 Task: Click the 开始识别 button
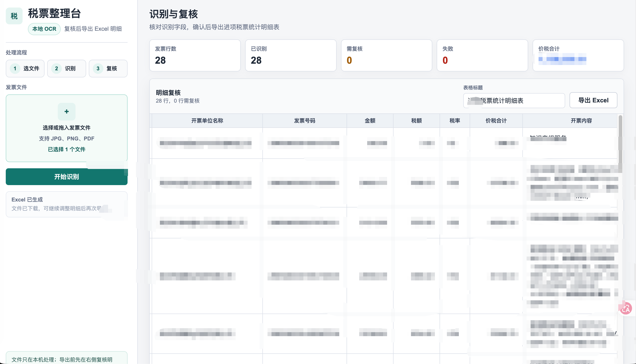click(67, 177)
